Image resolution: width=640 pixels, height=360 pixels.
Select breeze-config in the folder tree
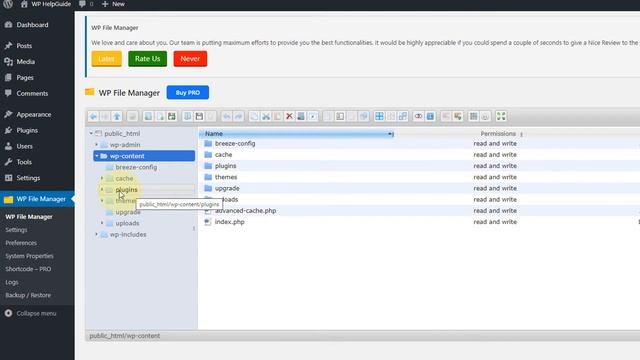pyautogui.click(x=136, y=167)
